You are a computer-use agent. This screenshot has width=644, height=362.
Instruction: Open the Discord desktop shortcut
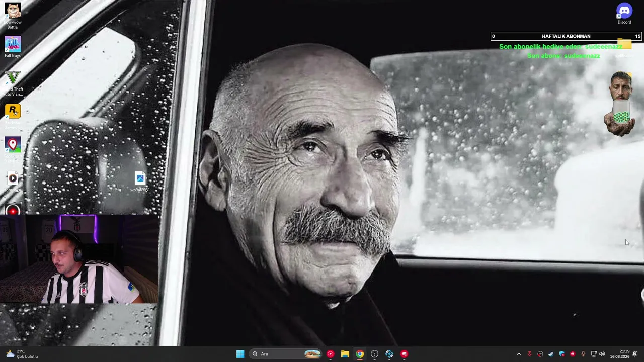pos(624,14)
